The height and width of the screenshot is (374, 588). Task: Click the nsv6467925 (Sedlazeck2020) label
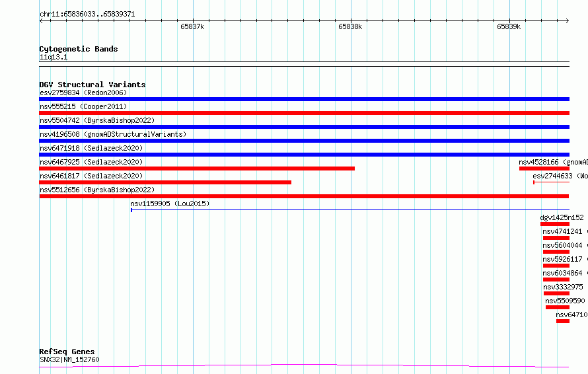91,162
